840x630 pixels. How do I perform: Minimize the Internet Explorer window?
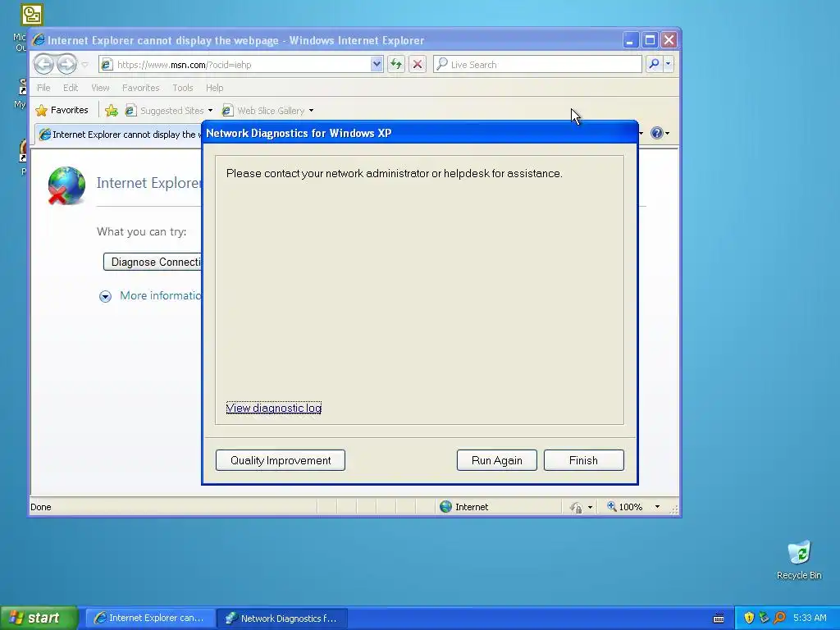click(x=631, y=40)
